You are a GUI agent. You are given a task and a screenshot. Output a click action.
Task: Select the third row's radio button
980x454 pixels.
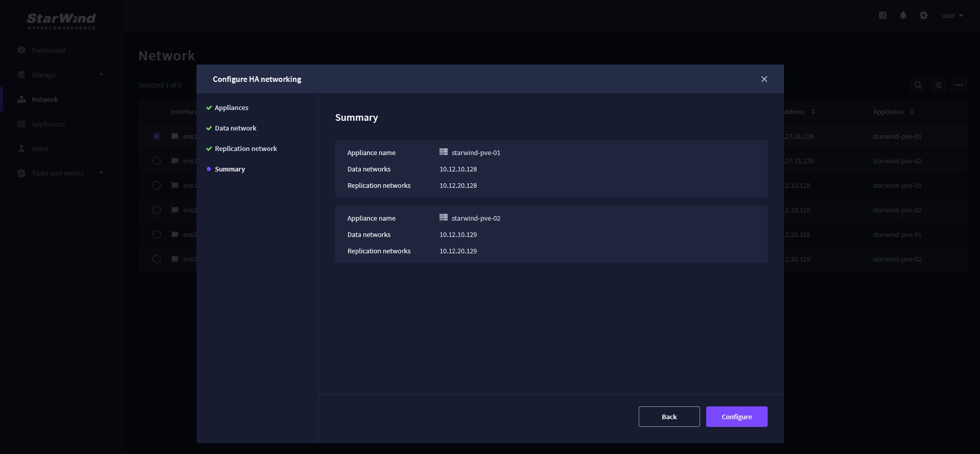click(x=157, y=185)
